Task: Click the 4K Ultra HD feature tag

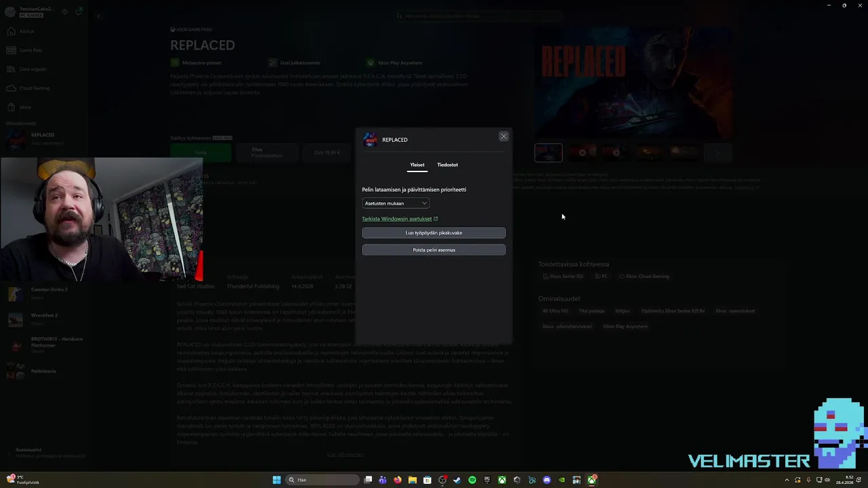Action: (555, 311)
